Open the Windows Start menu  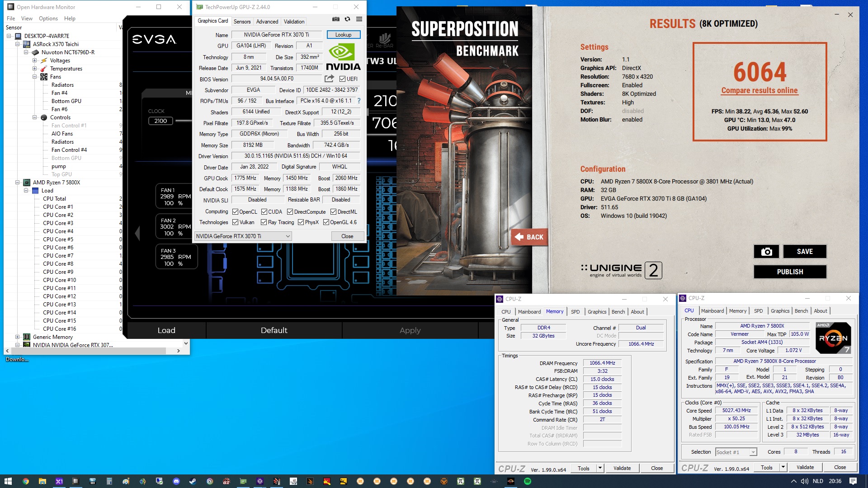click(8, 481)
